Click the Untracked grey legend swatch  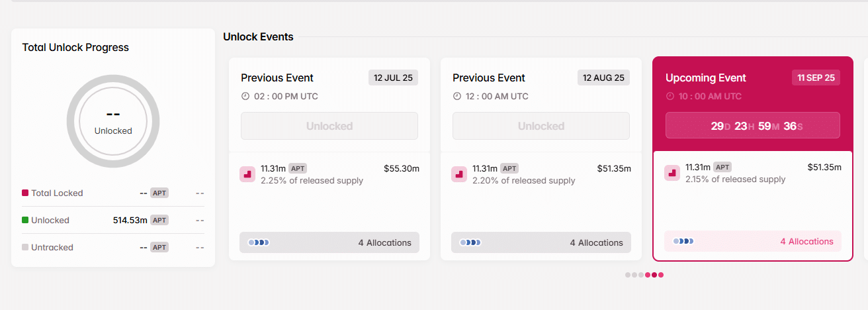click(25, 247)
